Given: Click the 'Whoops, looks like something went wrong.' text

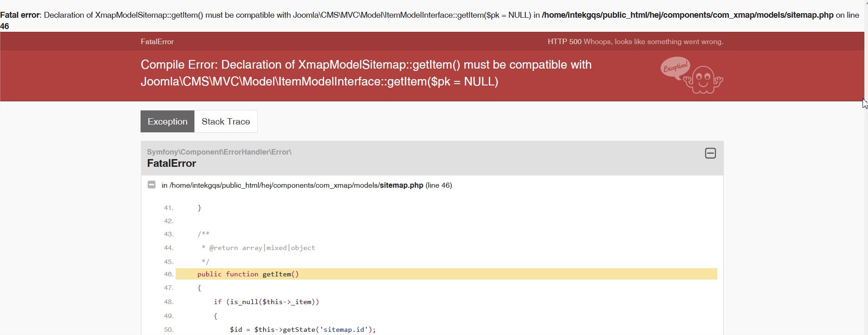Looking at the screenshot, I should (653, 41).
